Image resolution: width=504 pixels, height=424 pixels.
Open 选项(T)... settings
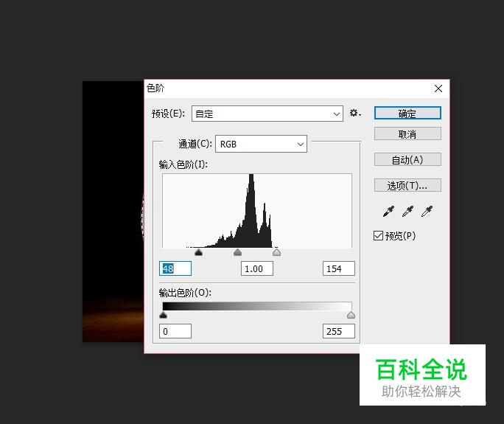(x=407, y=185)
